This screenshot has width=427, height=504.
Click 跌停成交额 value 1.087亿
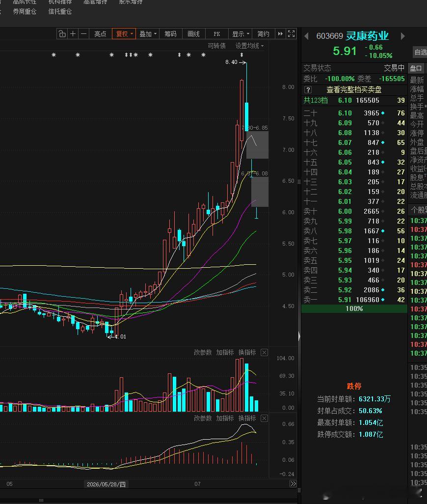pos(371,435)
